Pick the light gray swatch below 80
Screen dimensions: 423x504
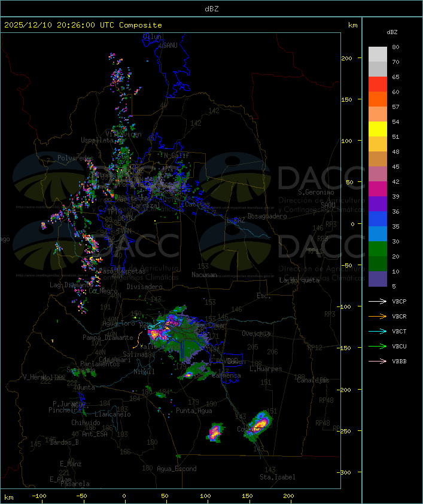(378, 54)
